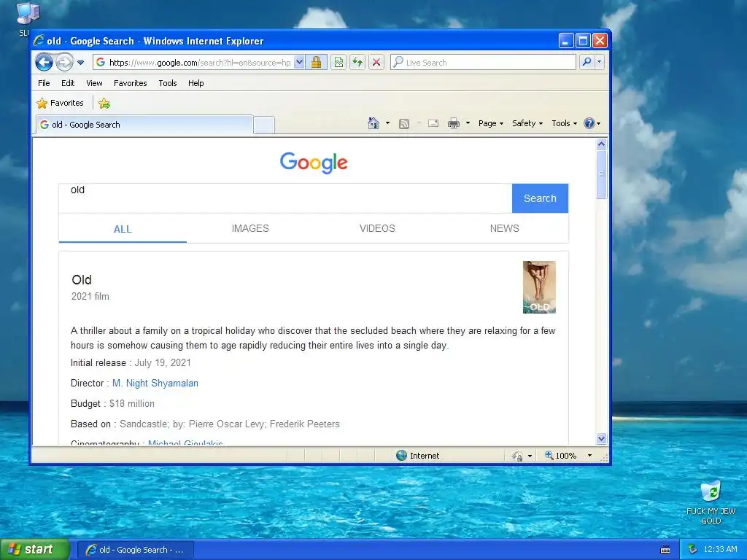The height and width of the screenshot is (560, 747).
Task: Open the View menu
Action: click(94, 83)
